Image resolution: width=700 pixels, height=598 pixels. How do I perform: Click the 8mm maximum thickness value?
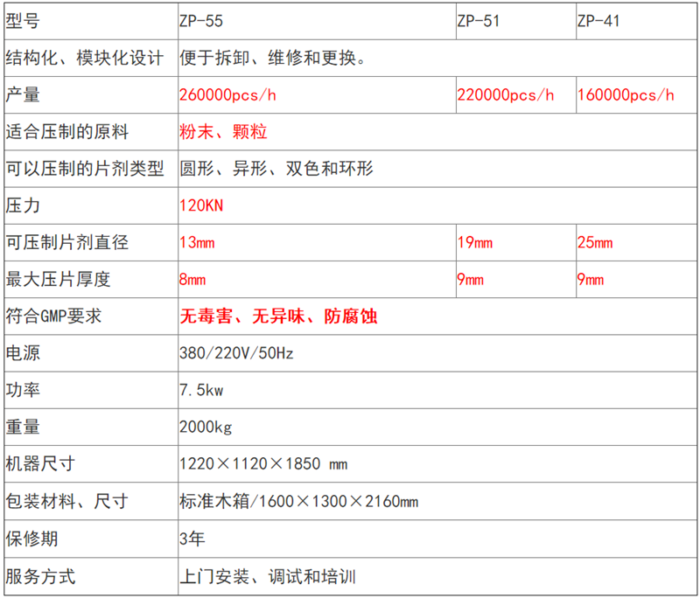(192, 280)
